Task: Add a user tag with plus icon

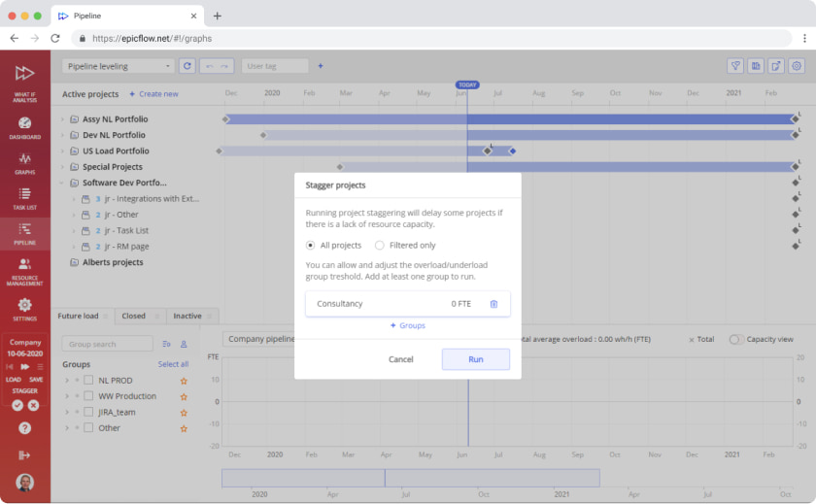Action: click(321, 66)
